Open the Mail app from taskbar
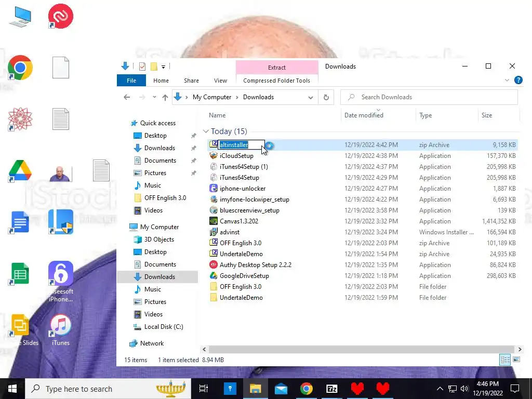 [281, 389]
